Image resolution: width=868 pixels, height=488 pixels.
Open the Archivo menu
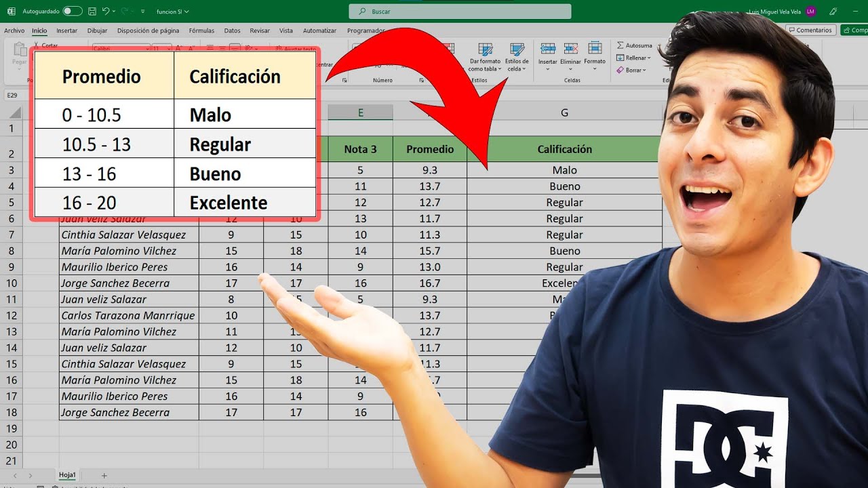point(14,30)
